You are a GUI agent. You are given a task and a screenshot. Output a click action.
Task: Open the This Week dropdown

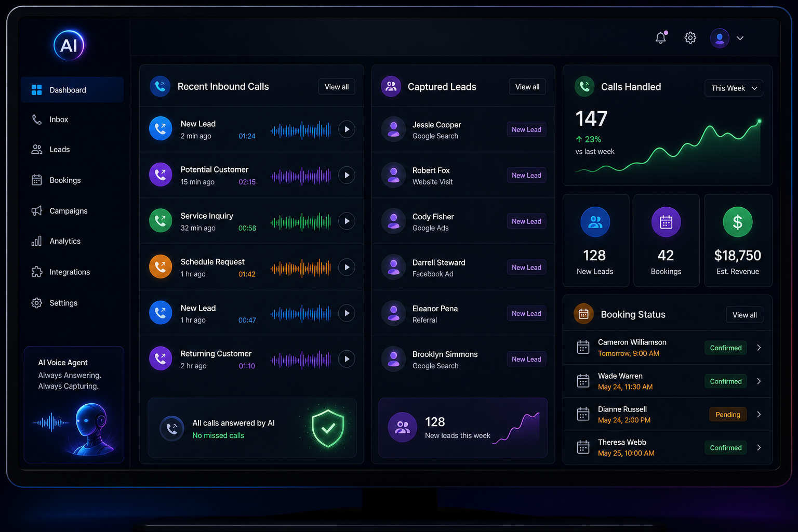coord(734,88)
